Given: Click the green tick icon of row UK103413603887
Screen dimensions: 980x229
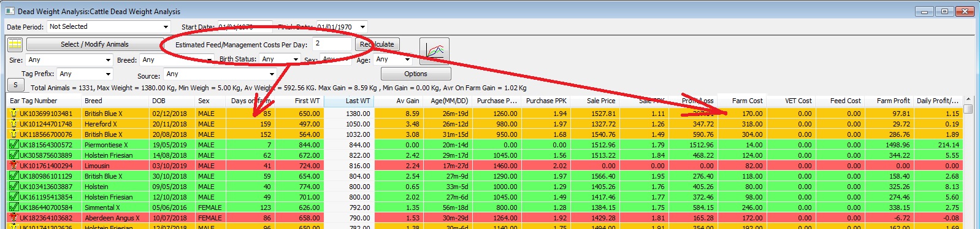Looking at the screenshot, I should (13, 187).
